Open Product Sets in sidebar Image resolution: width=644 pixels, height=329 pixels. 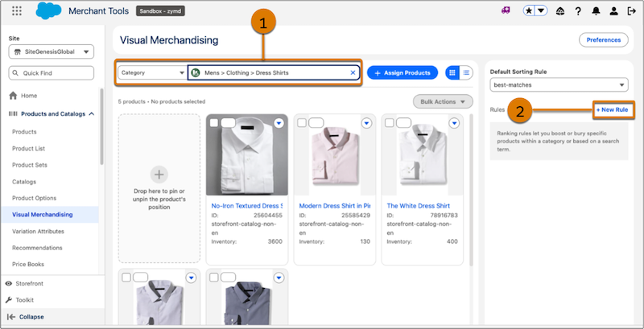point(30,165)
